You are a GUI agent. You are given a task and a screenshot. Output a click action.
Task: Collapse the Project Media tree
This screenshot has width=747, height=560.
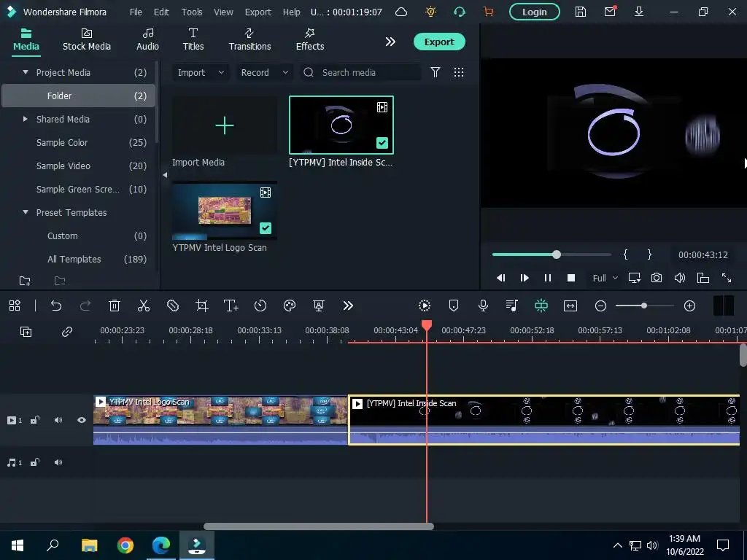(x=26, y=72)
